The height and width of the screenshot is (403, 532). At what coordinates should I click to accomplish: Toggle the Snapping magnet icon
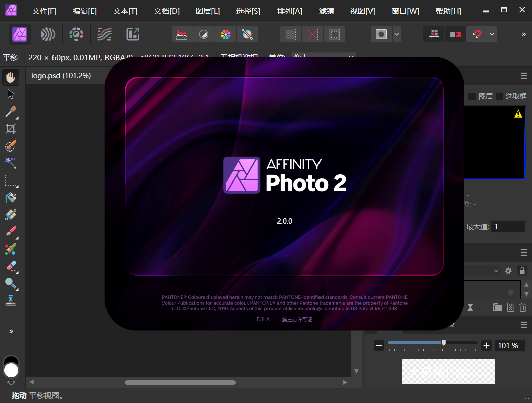pos(476,34)
